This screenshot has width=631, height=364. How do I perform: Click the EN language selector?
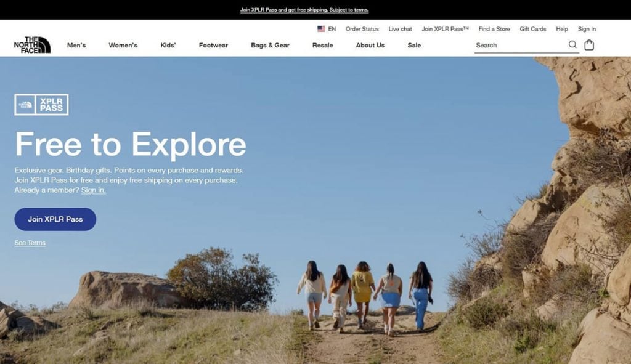(x=332, y=29)
